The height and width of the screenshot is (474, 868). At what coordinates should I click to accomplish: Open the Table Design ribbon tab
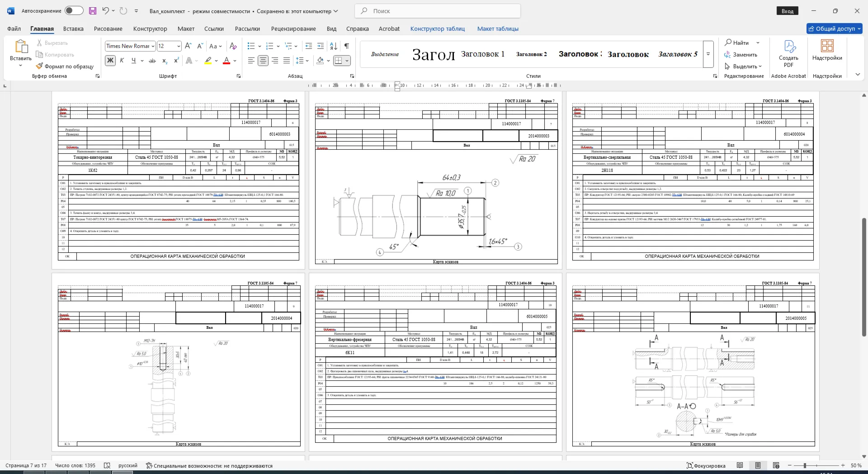coord(437,28)
